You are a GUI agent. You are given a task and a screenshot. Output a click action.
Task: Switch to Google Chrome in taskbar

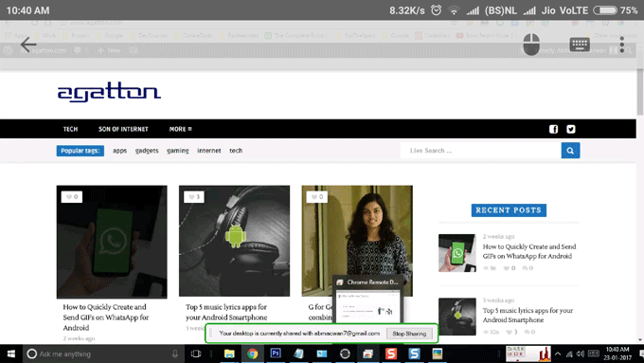(x=253, y=354)
